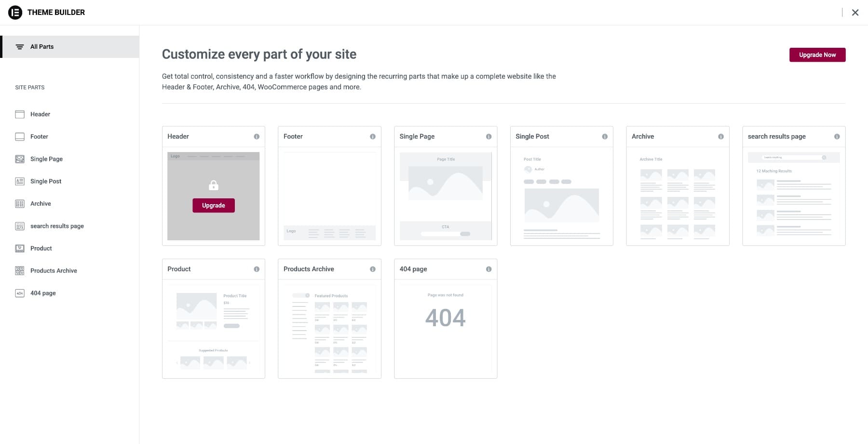868x444 pixels.
Task: Open the Single Page template preview
Action: 445,196
